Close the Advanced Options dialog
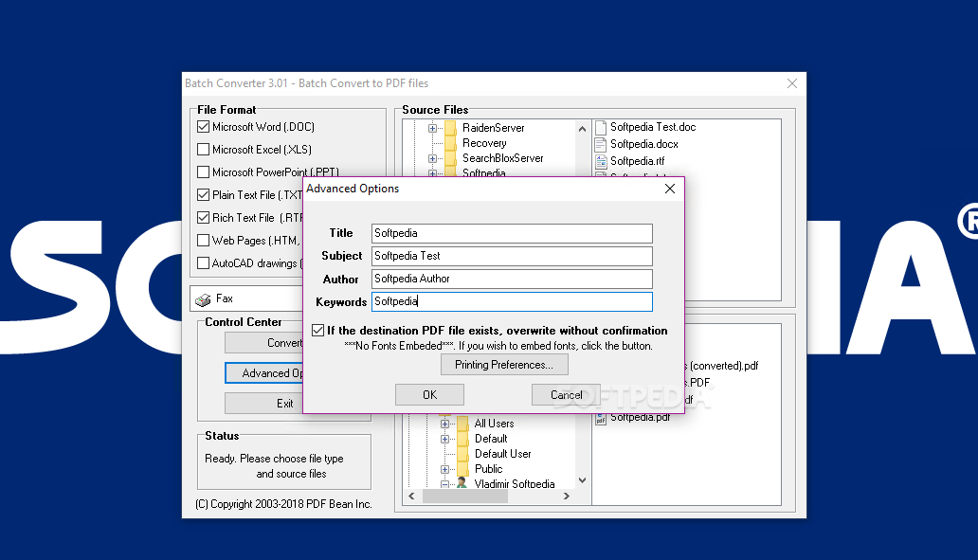This screenshot has height=560, width=978. [x=670, y=189]
